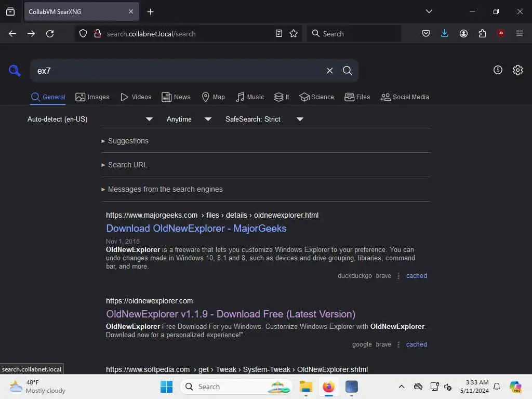Open cached link for MajorGeeks result
The width and height of the screenshot is (532, 399).
tap(416, 276)
